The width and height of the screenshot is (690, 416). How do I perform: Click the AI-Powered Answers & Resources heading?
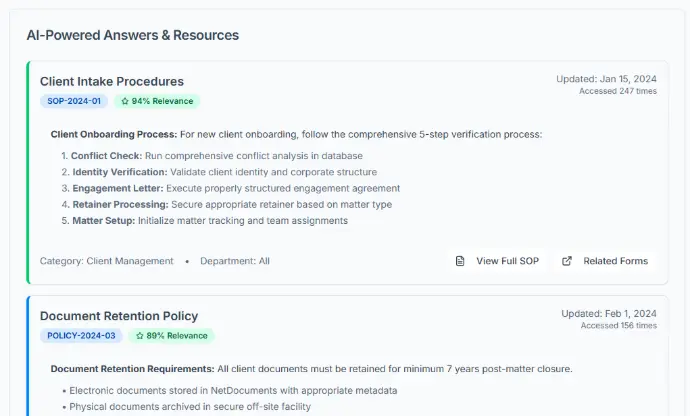132,35
